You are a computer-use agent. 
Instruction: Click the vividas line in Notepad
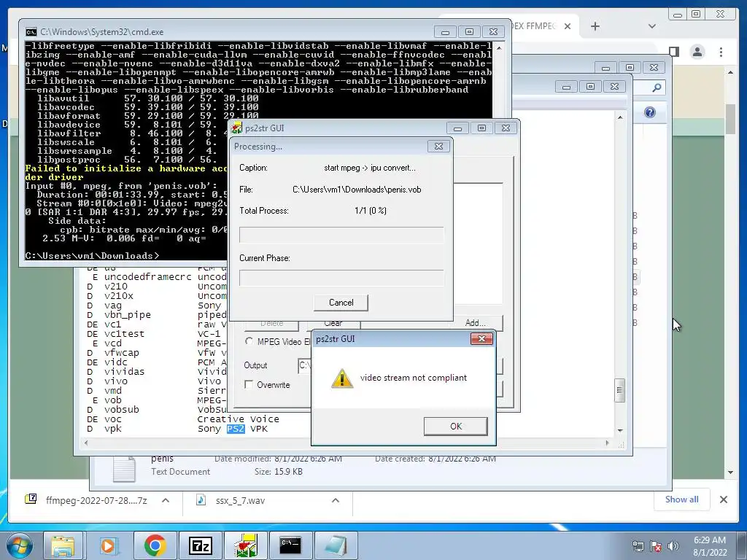[x=158, y=371]
